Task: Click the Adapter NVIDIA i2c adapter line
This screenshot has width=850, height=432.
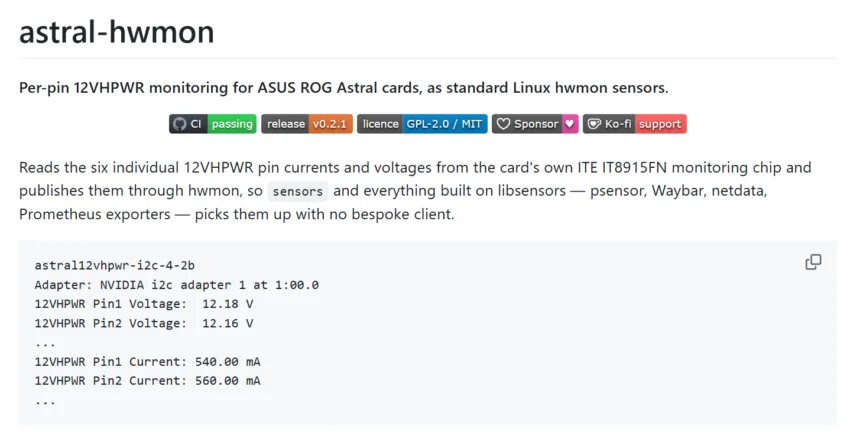Action: click(x=177, y=285)
